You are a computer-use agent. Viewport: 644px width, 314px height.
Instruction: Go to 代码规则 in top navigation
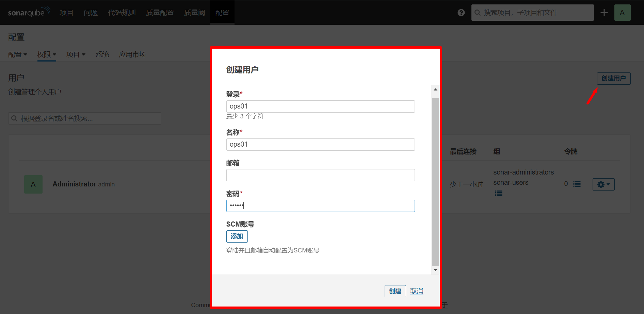point(122,13)
